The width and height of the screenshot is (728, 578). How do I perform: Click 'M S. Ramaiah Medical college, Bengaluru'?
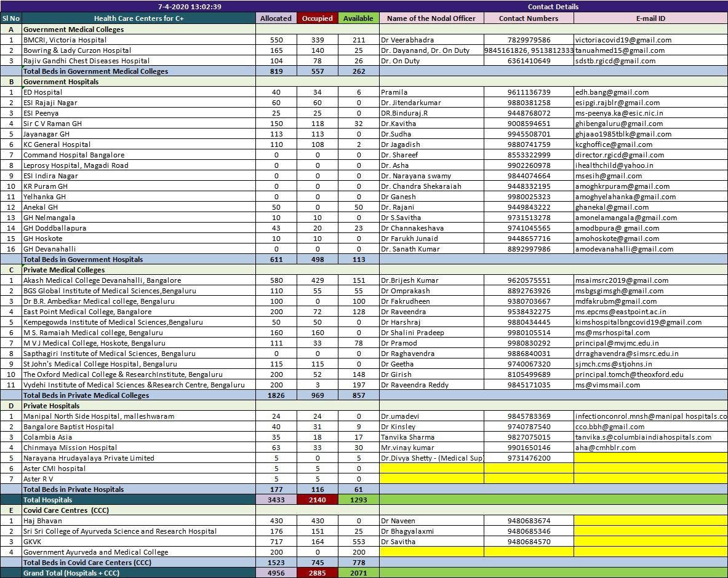pos(139,333)
